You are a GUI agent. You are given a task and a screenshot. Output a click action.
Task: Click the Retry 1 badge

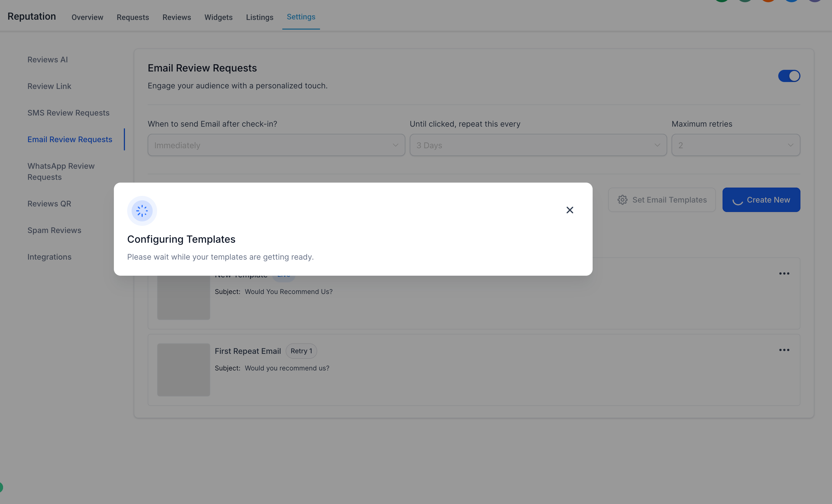[x=301, y=351]
